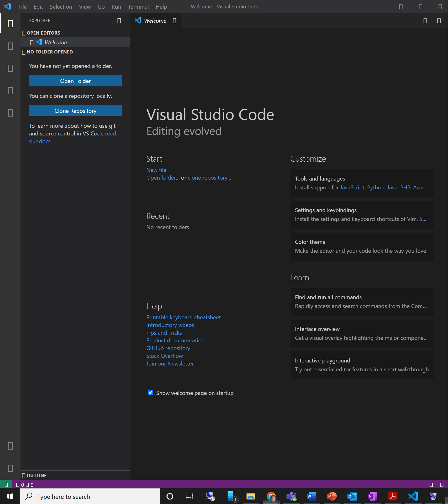Open the Extensions view in activity bar

tap(10, 113)
